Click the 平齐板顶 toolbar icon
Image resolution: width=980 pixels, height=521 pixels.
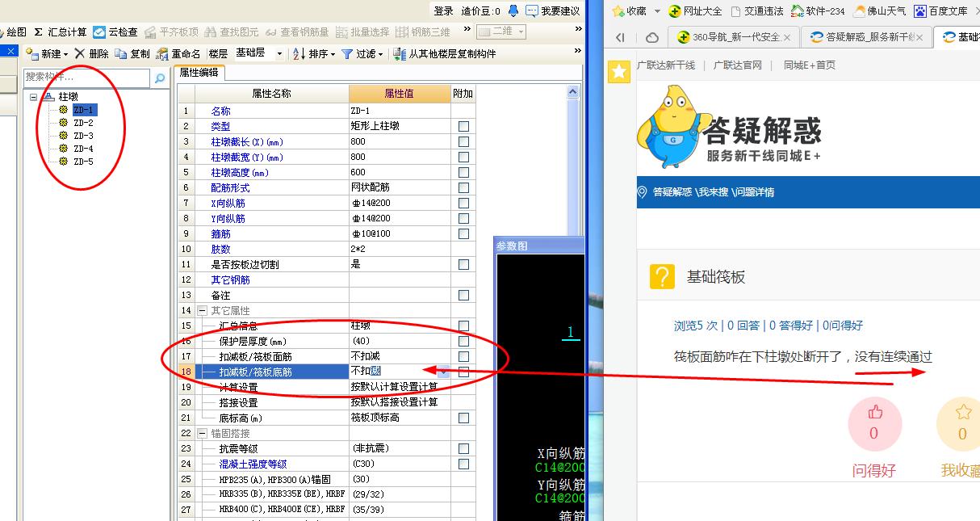[150, 32]
